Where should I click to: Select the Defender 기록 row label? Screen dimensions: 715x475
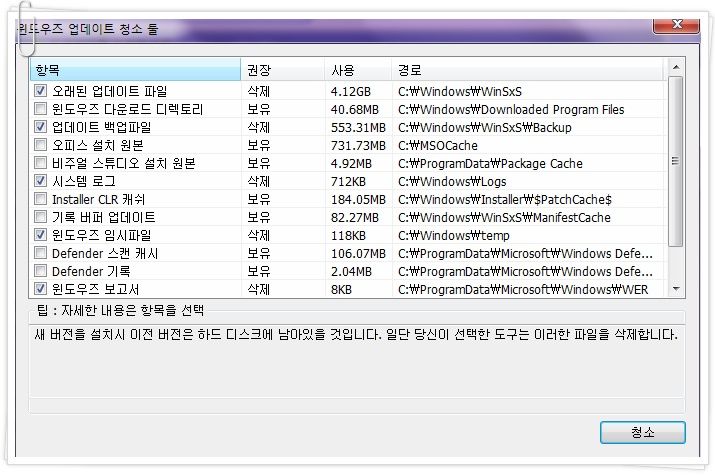pyautogui.click(x=91, y=271)
